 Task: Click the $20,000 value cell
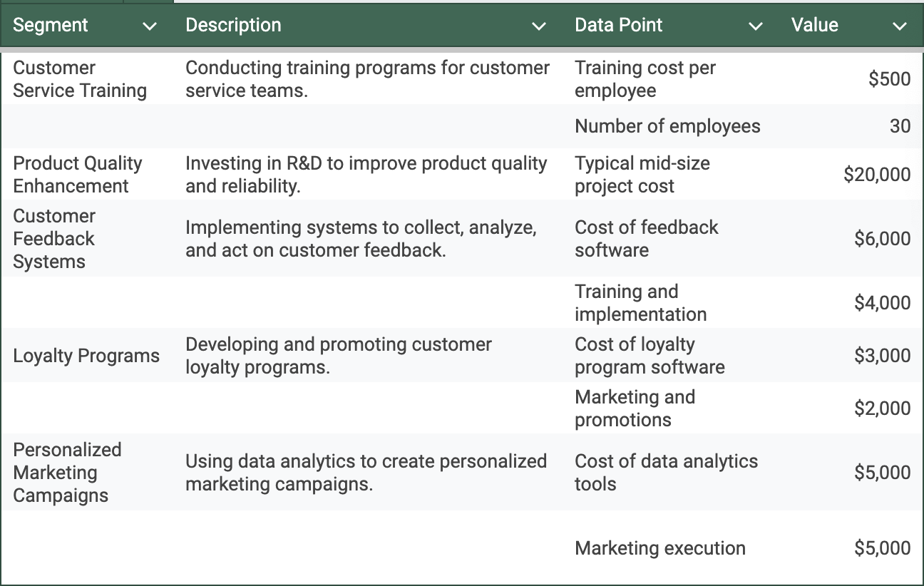876,175
